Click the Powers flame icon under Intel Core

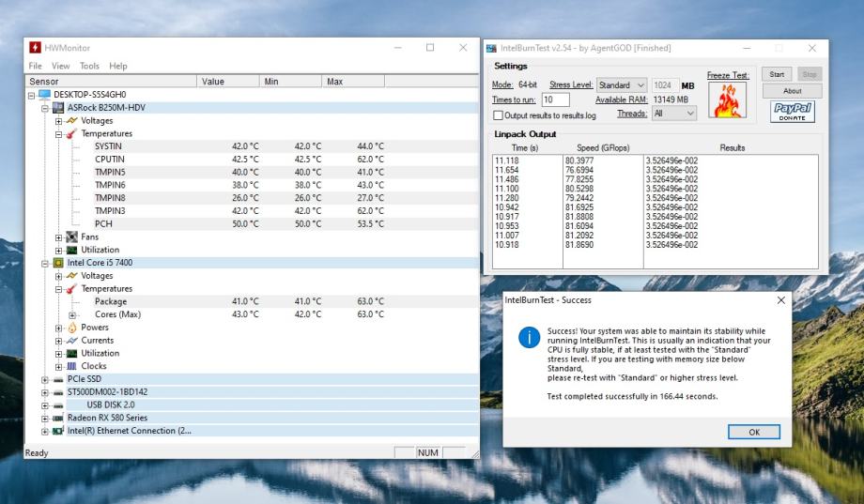click(71, 328)
